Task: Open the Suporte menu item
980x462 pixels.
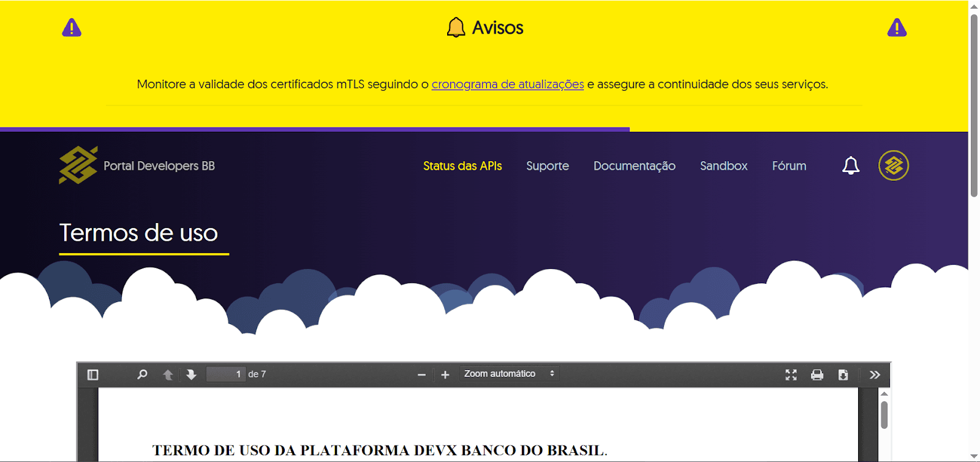Action: pyautogui.click(x=548, y=166)
